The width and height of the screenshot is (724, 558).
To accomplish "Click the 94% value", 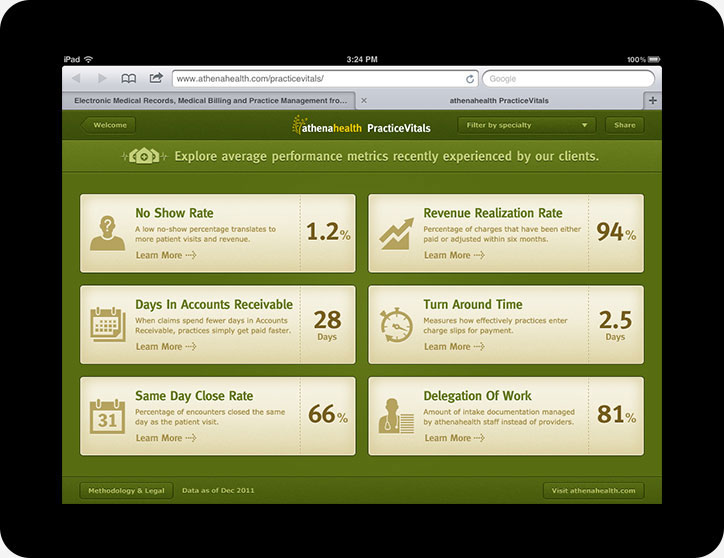I will (616, 232).
